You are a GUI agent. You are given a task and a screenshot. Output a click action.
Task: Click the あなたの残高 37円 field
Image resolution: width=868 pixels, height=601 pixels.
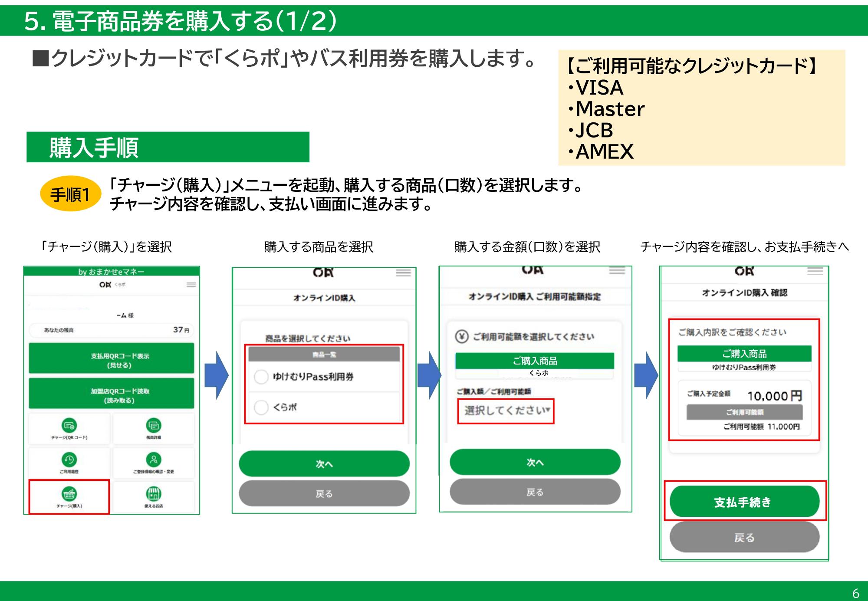(112, 330)
